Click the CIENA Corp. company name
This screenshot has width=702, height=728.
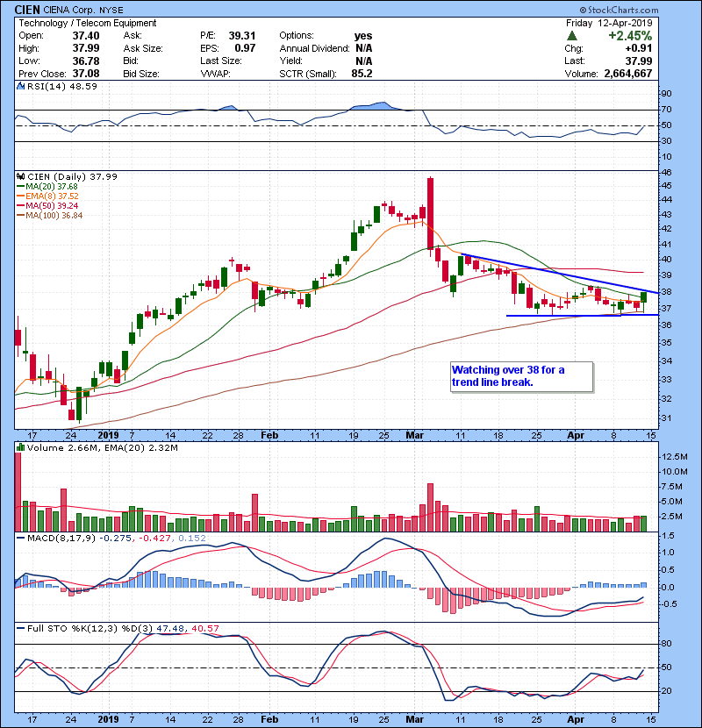tap(68, 10)
